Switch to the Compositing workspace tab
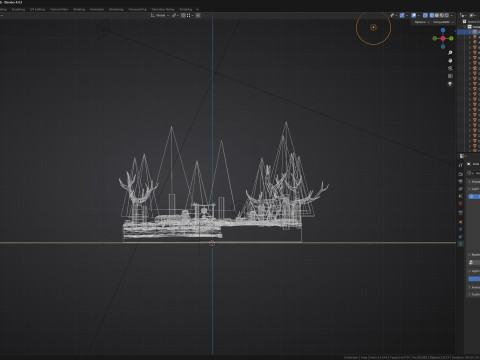The image size is (480, 360). [x=137, y=9]
